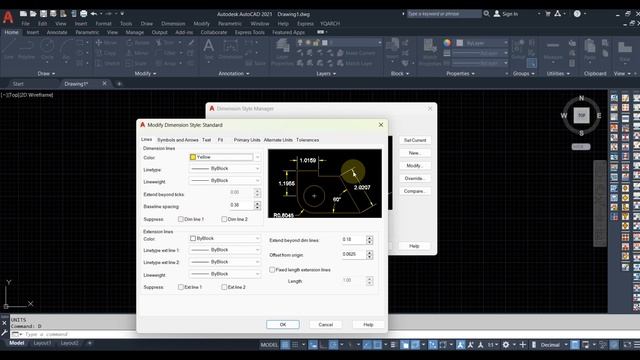The height and width of the screenshot is (360, 640).
Task: Toggle Suppress Ext line 2 checkbox
Action: pos(224,287)
